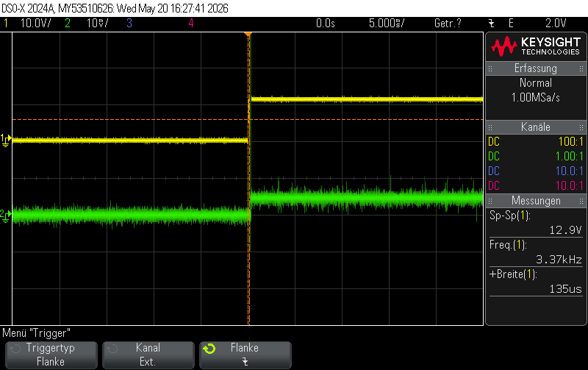Select channel 1 indicator showing 10.0V/
588x370 pixels.
[x=27, y=24]
